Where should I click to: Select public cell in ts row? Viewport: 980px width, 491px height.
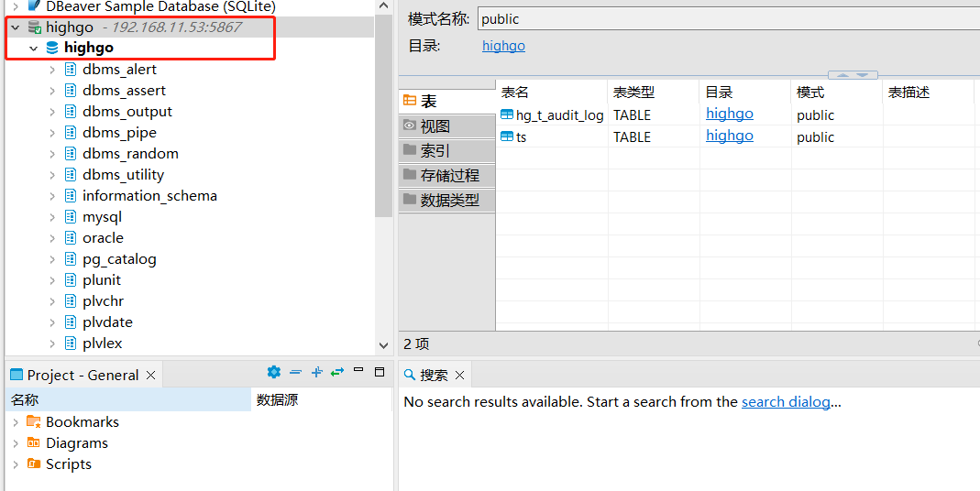point(837,136)
